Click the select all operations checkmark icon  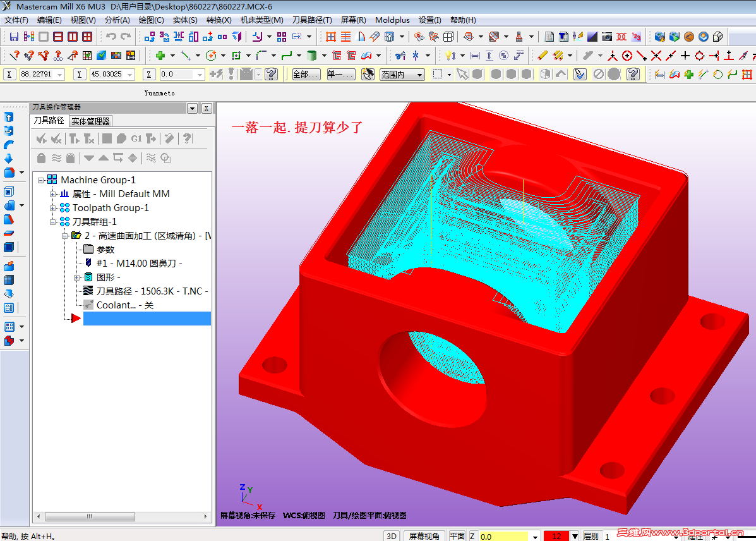pyautogui.click(x=42, y=139)
